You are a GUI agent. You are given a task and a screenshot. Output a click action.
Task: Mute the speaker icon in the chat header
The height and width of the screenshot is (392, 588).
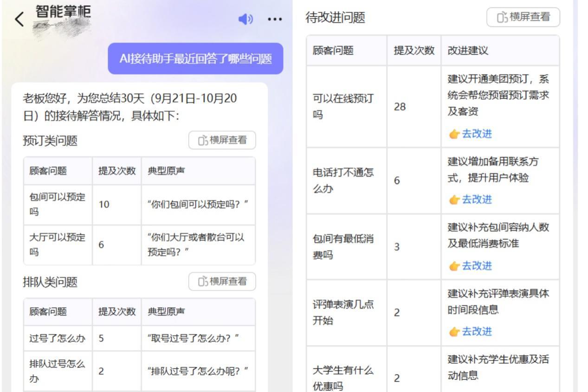(246, 19)
